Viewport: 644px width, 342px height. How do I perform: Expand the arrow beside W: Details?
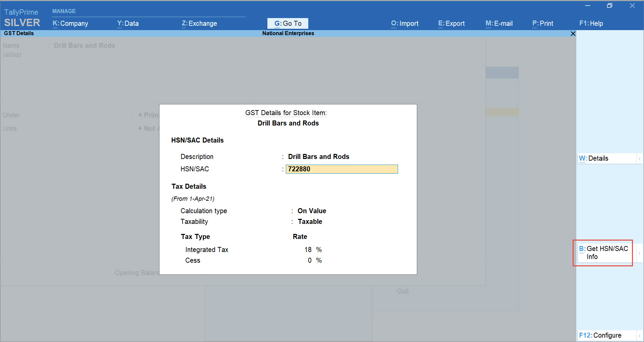pos(639,159)
